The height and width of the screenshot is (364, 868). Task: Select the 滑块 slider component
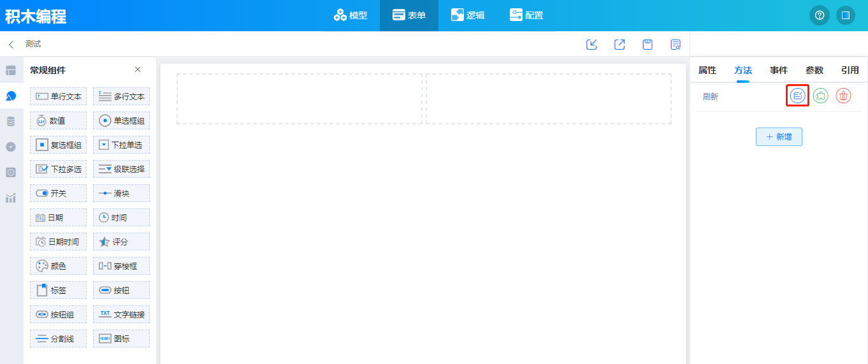121,193
